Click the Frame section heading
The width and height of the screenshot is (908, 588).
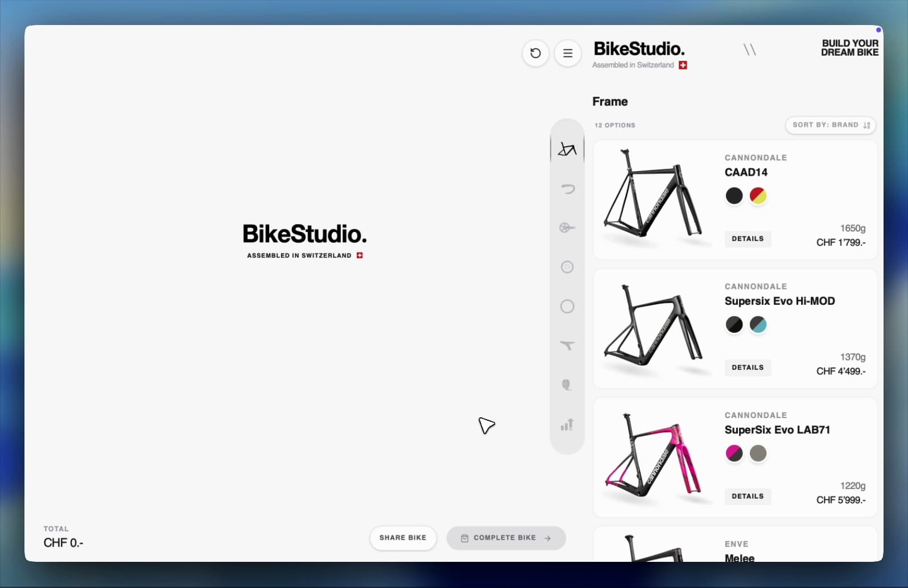click(x=610, y=102)
